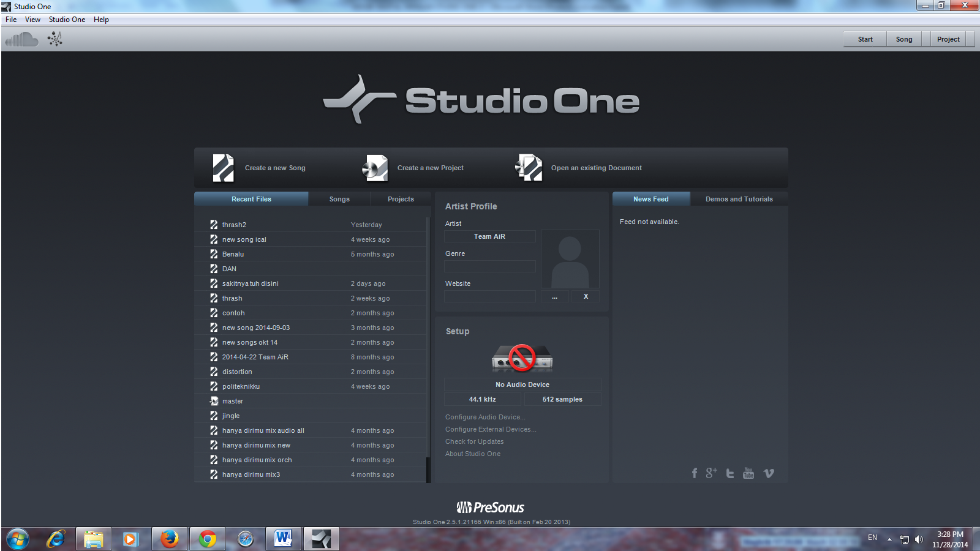This screenshot has width=980, height=551.
Task: Click the Create a new Project icon
Action: [x=375, y=168]
